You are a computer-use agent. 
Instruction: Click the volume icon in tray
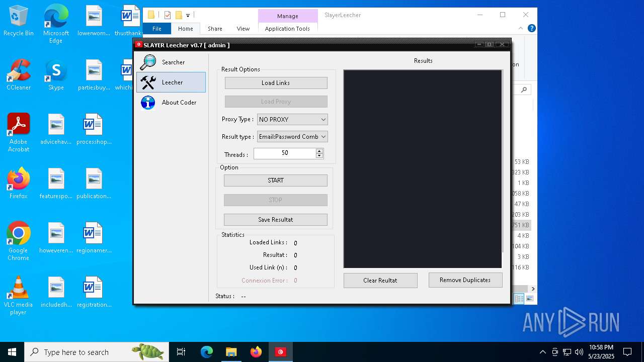[579, 352]
